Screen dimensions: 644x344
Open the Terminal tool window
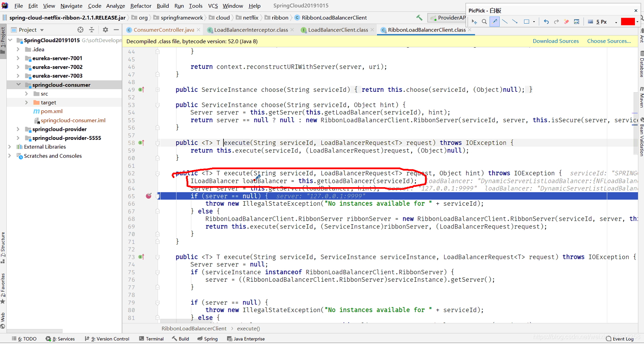(151, 339)
